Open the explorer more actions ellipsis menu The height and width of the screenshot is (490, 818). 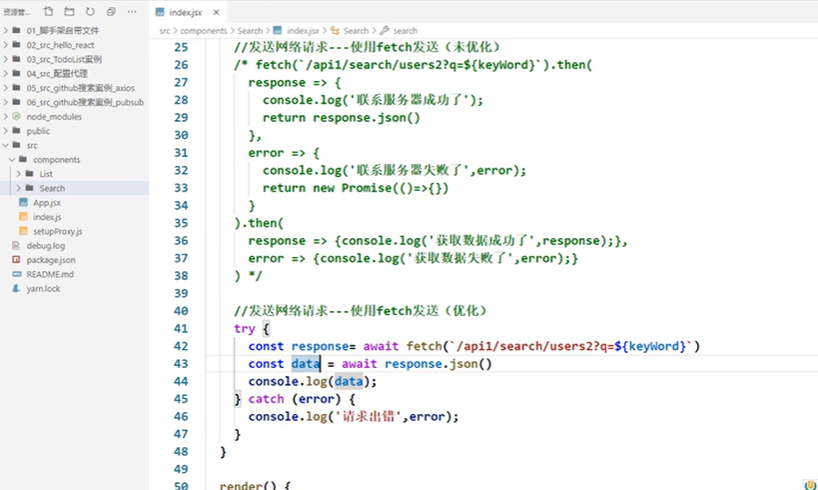point(132,11)
